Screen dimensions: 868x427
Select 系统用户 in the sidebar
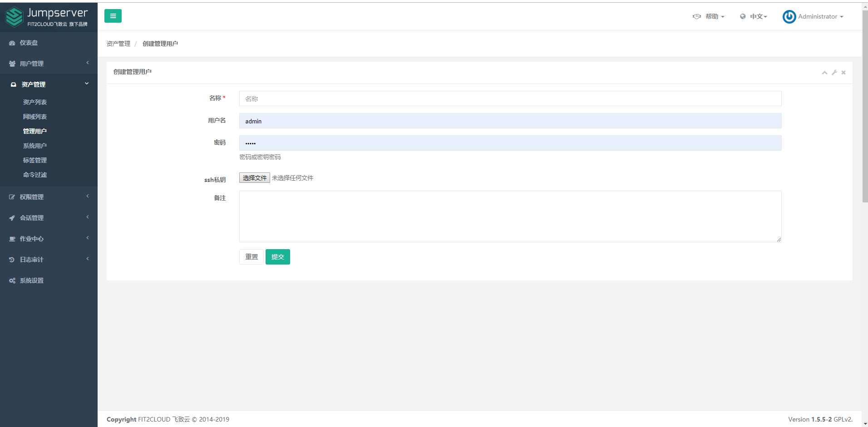[35, 146]
